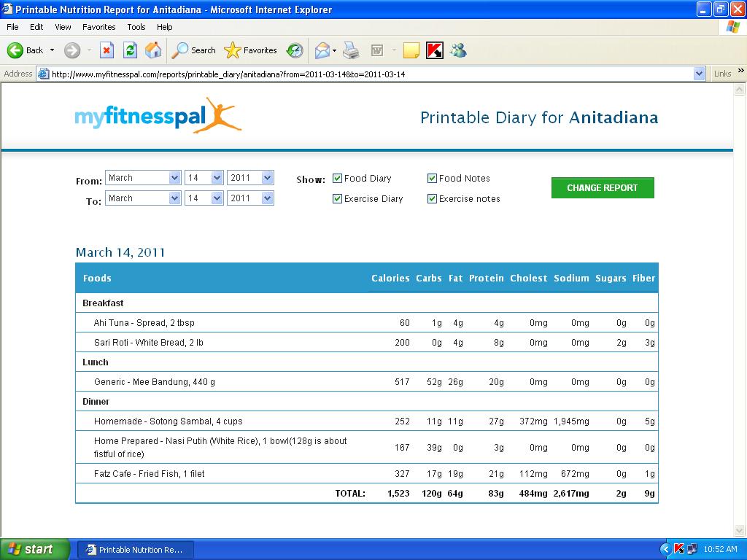This screenshot has width=747, height=560.
Task: Click the Kaspersky K toolbar icon
Action: (x=435, y=50)
